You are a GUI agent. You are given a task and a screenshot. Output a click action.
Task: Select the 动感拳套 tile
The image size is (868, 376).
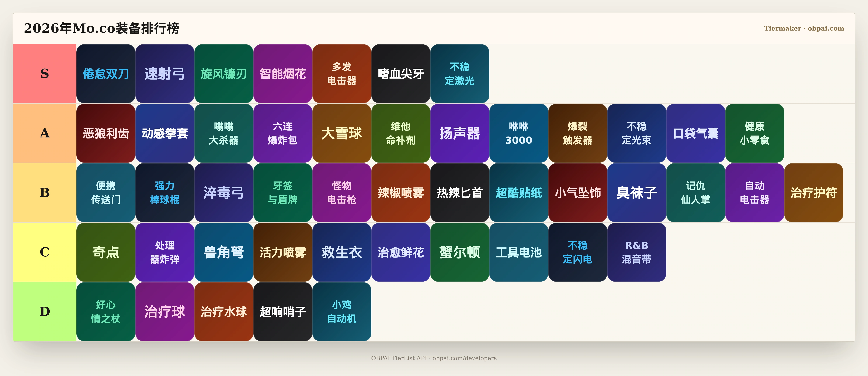coord(165,133)
